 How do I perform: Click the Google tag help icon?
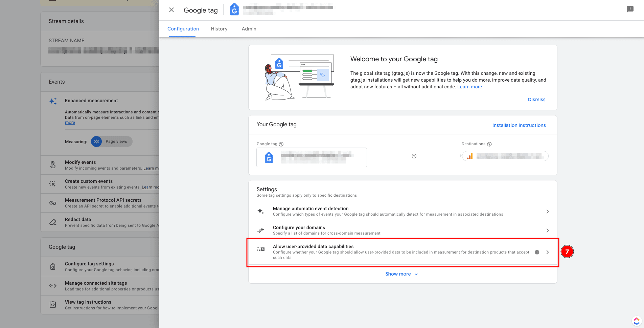281,144
